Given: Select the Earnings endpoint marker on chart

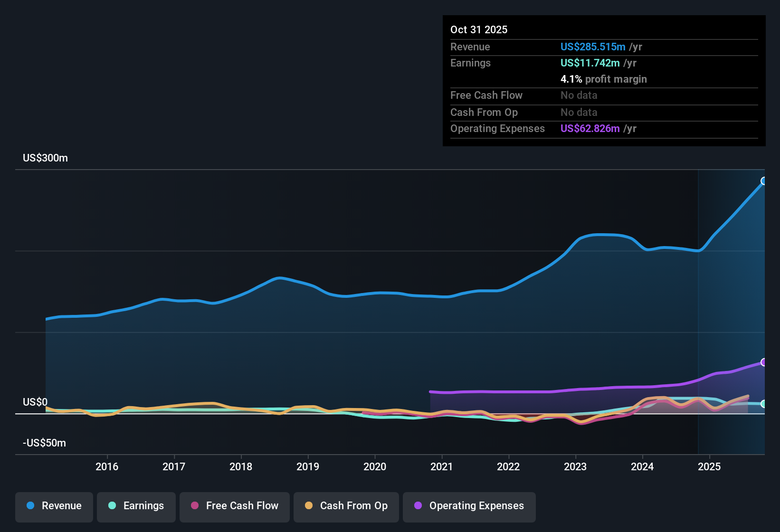Looking at the screenshot, I should click(x=764, y=404).
